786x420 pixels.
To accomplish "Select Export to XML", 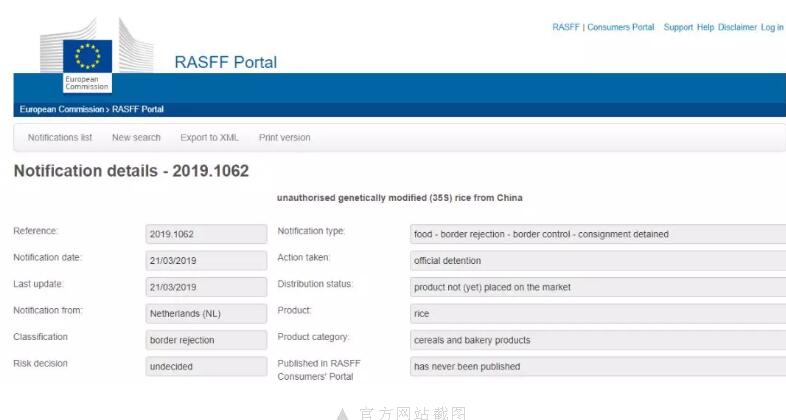I will [x=209, y=137].
